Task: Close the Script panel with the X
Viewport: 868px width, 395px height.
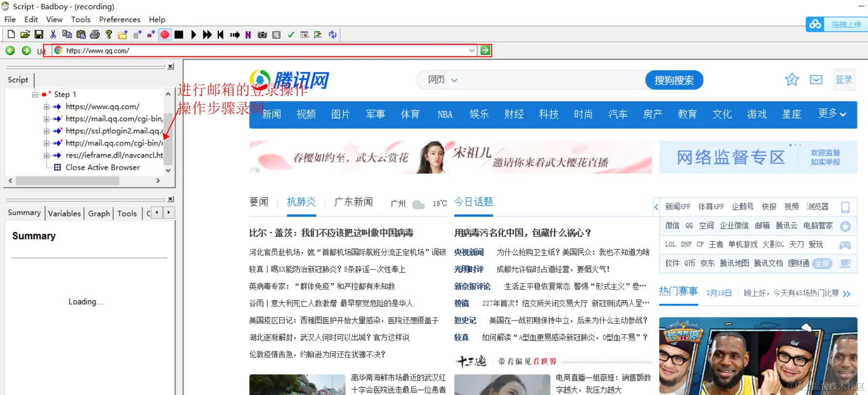Action: 171,67
